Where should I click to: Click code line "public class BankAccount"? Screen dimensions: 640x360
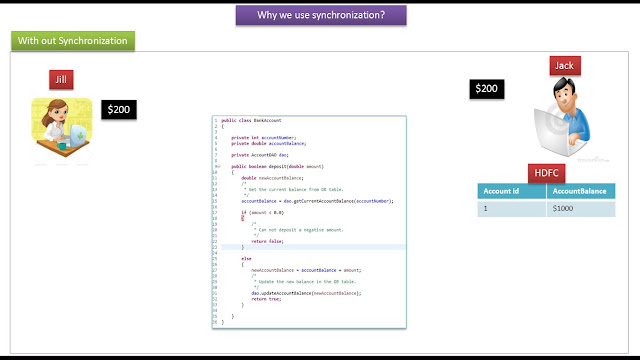[251, 120]
